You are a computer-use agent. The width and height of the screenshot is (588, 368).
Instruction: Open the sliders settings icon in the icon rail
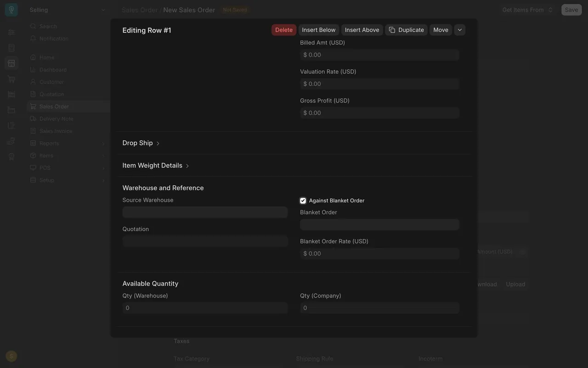click(x=11, y=32)
